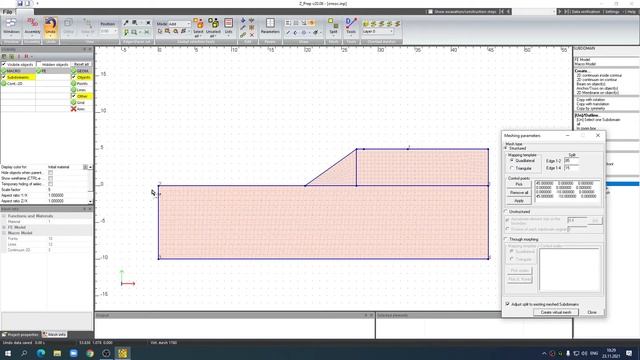
Task: Open the Windows tool in the ribbon
Action: coord(11,26)
